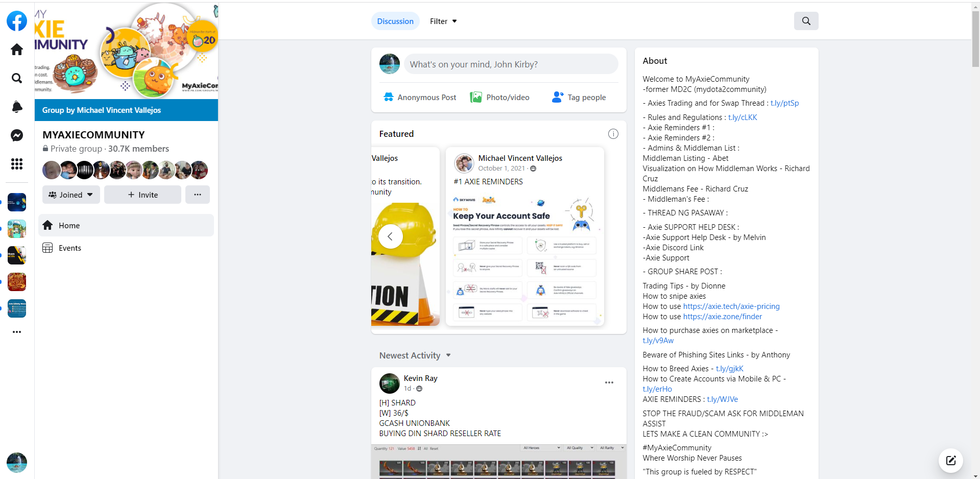Select Home in the group sidebar
Screen dimensions: 980x479
[126, 225]
